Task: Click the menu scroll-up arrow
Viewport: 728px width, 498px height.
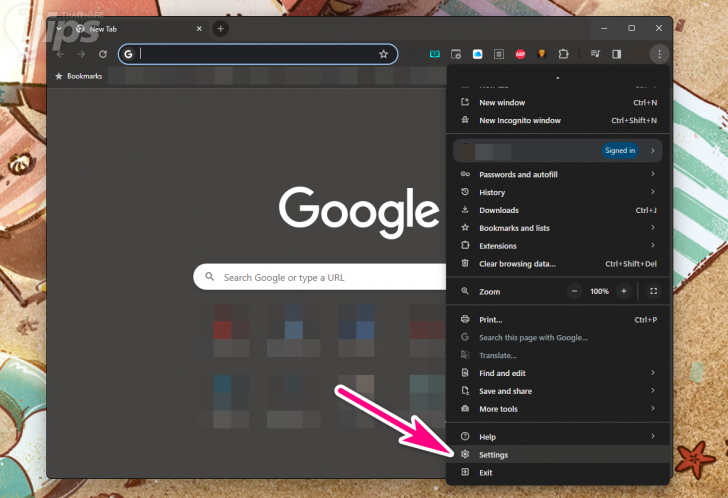Action: click(x=558, y=78)
